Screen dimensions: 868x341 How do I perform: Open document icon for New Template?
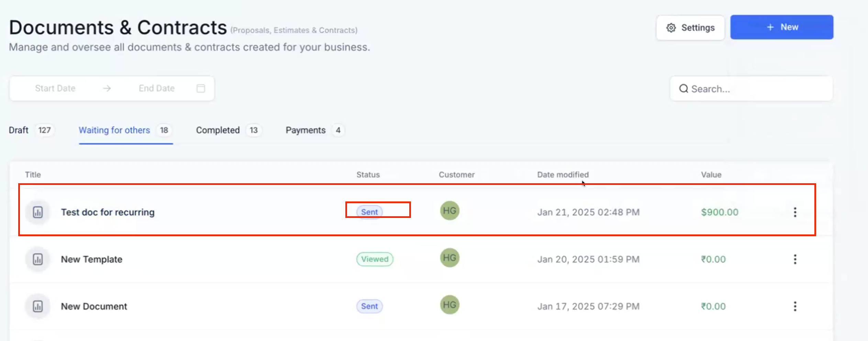[38, 259]
